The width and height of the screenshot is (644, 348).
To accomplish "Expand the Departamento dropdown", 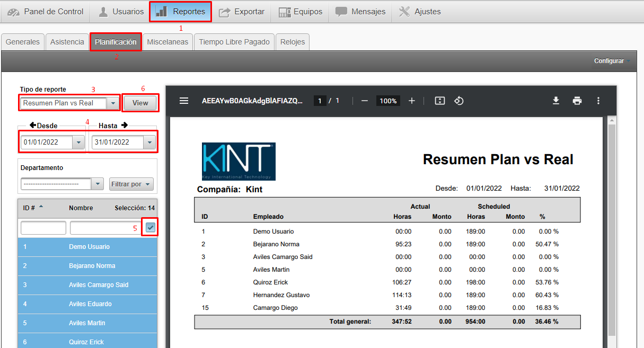I will point(97,184).
